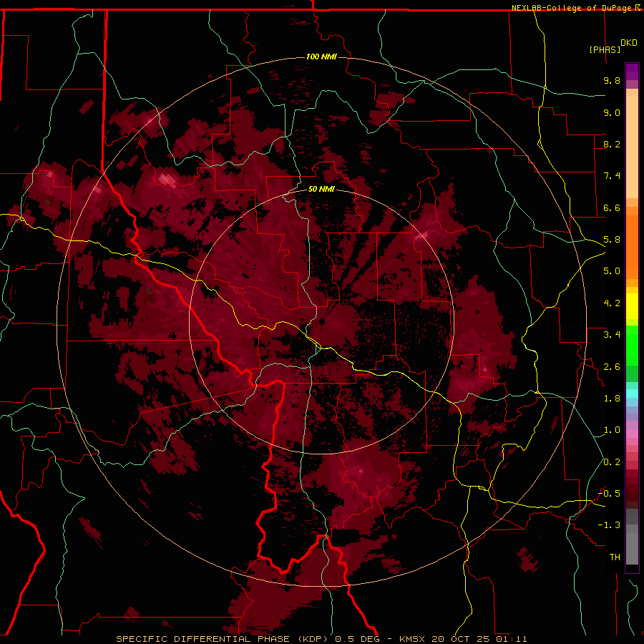This screenshot has width=644, height=644.
Task: Click the black radar site dot at ring center
Action: click(321, 321)
